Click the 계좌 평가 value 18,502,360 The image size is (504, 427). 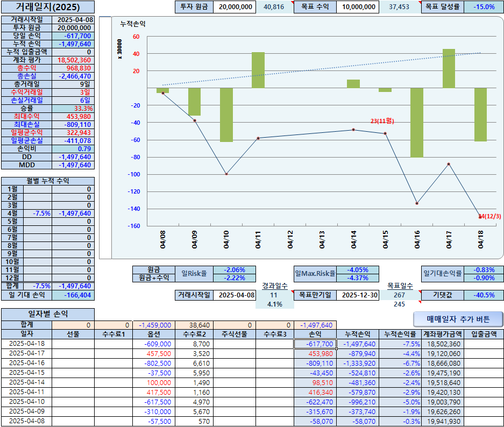73,60
